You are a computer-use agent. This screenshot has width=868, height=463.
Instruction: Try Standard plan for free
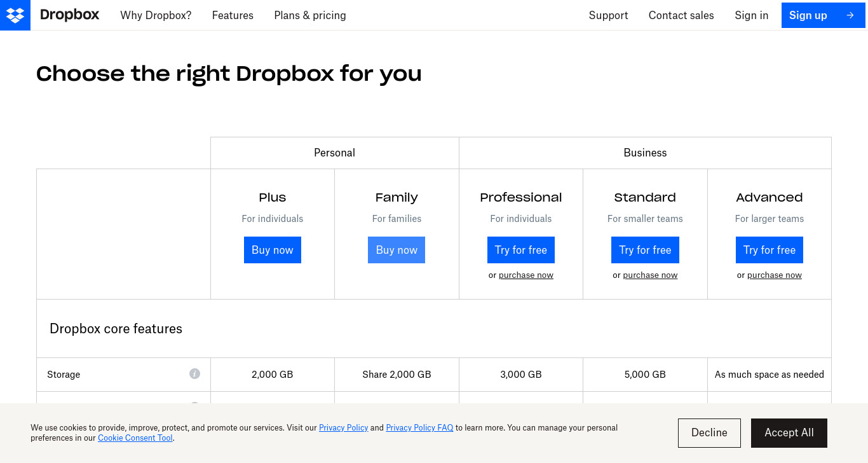(645, 250)
